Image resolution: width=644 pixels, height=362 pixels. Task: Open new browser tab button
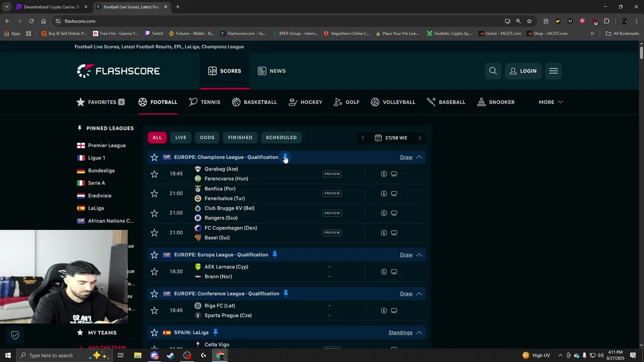[x=178, y=7]
